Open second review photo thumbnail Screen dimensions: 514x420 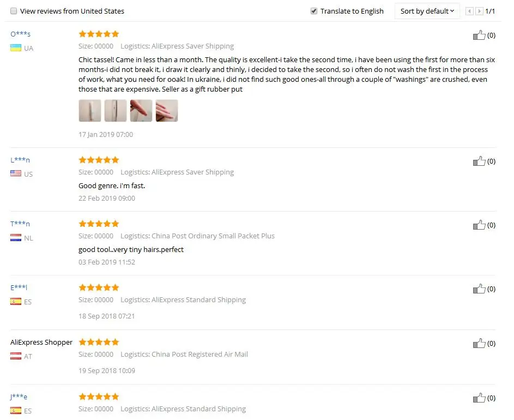[x=116, y=111]
